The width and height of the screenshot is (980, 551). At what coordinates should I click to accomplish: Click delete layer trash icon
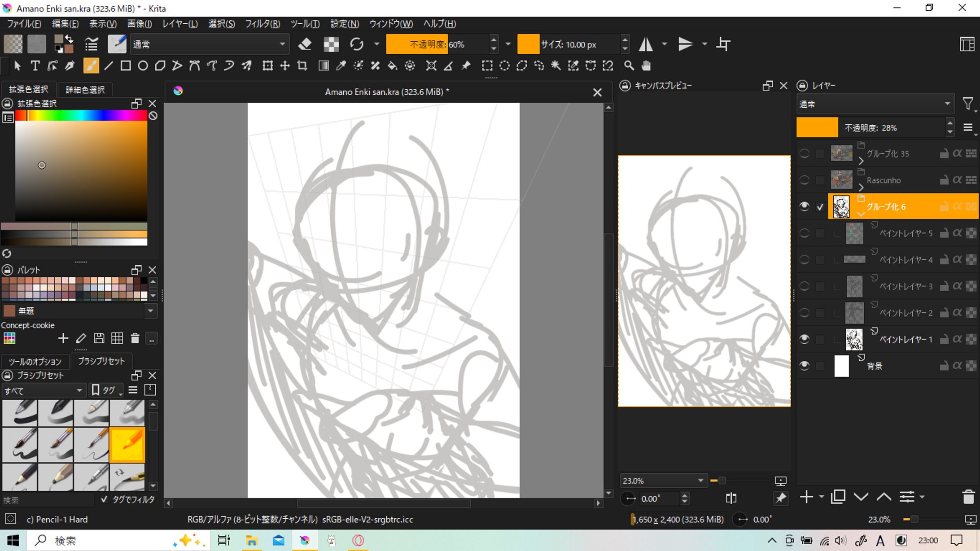tap(968, 497)
